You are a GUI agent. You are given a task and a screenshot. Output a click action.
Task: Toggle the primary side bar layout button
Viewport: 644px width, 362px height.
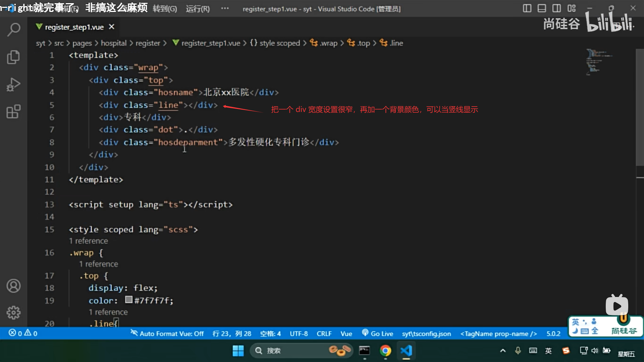pyautogui.click(x=527, y=8)
